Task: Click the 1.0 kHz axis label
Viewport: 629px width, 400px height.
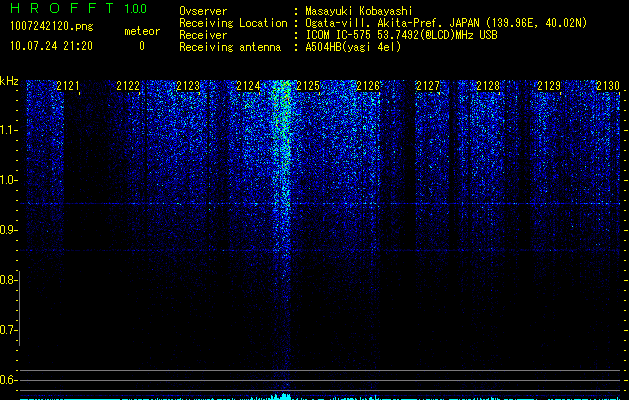Action: tap(8, 180)
